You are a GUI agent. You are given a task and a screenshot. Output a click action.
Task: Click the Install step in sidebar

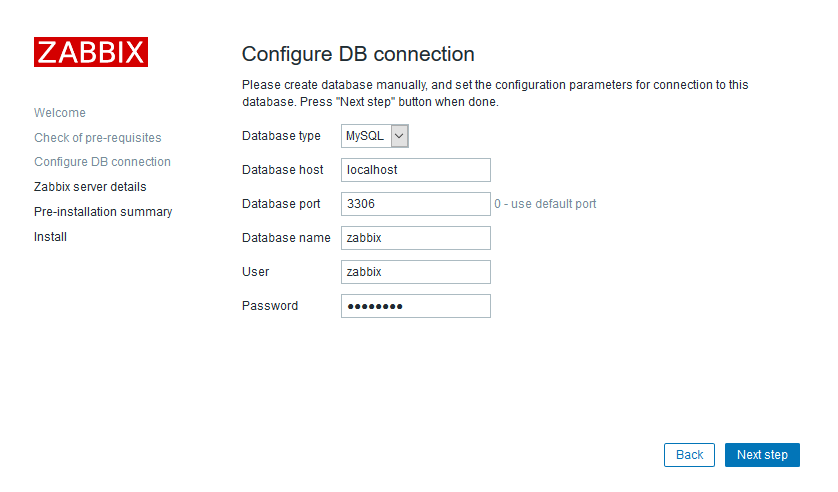tap(51, 237)
